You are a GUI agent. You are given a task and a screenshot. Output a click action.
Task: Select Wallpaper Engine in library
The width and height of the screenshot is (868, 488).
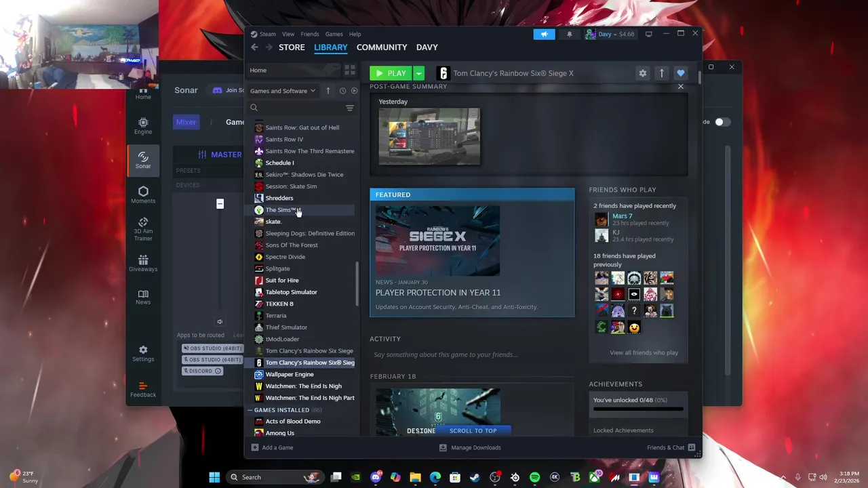[290, 374]
